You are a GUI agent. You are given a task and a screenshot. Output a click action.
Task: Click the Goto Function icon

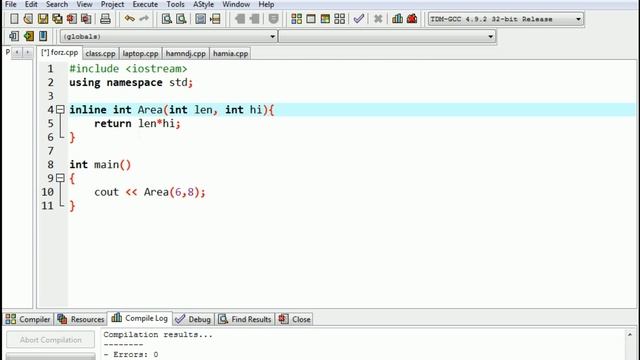[200, 19]
